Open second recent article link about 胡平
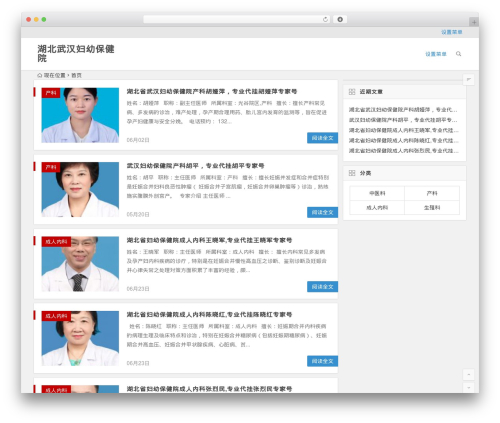 click(x=403, y=120)
